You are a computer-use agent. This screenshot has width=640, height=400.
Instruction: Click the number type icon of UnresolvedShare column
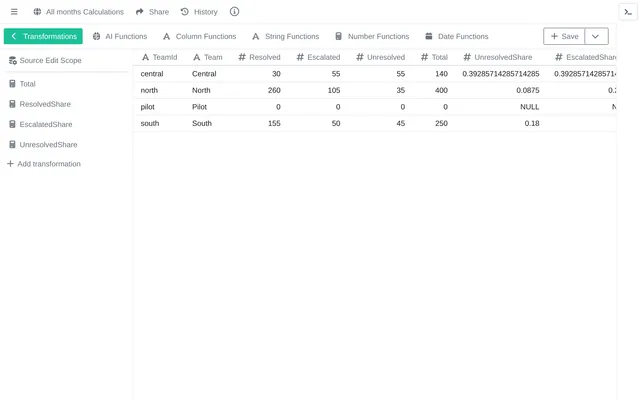coord(467,57)
